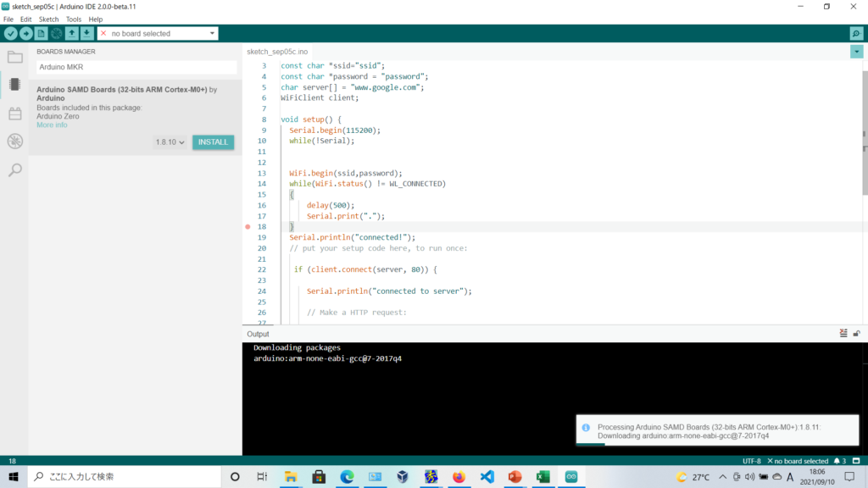Viewport: 868px width, 488px height.
Task: Open PowerPoint from the taskbar
Action: pos(515,476)
